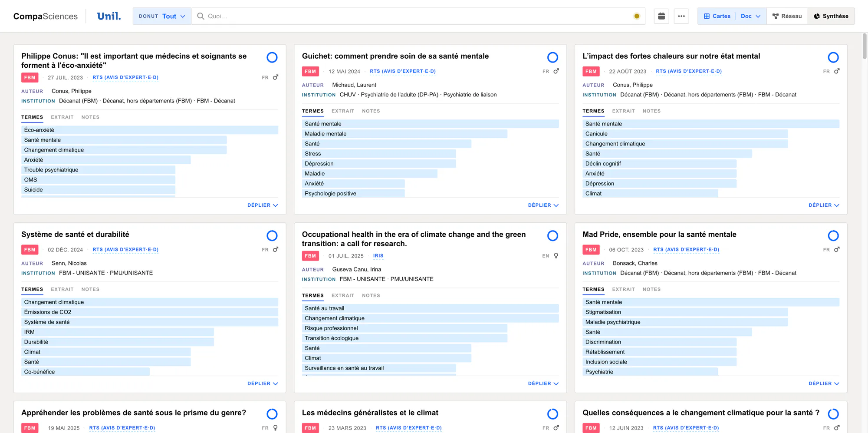Expand DÉPLIER on Guichet card

coord(543,205)
